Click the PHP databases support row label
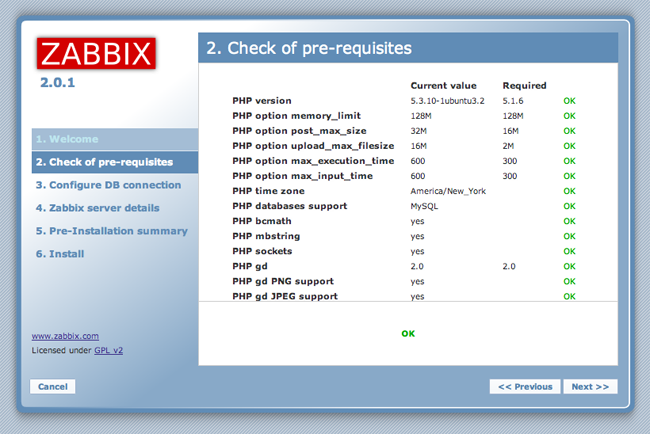 click(x=289, y=206)
